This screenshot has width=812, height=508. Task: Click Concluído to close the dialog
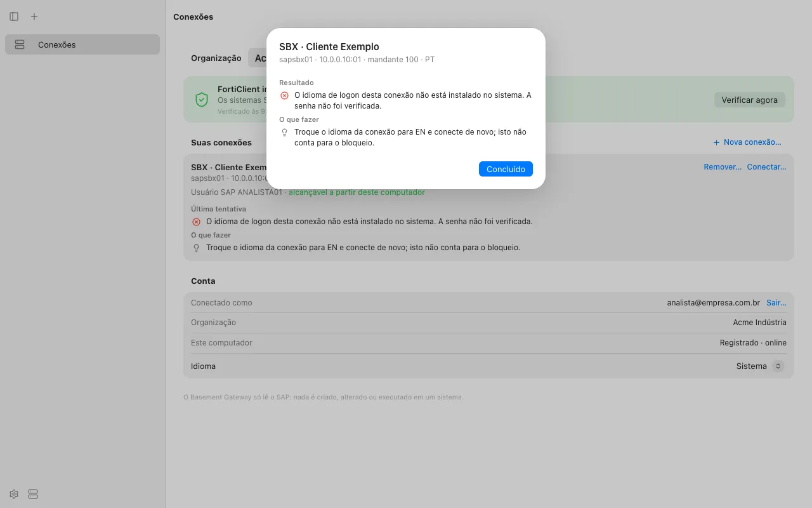click(506, 169)
